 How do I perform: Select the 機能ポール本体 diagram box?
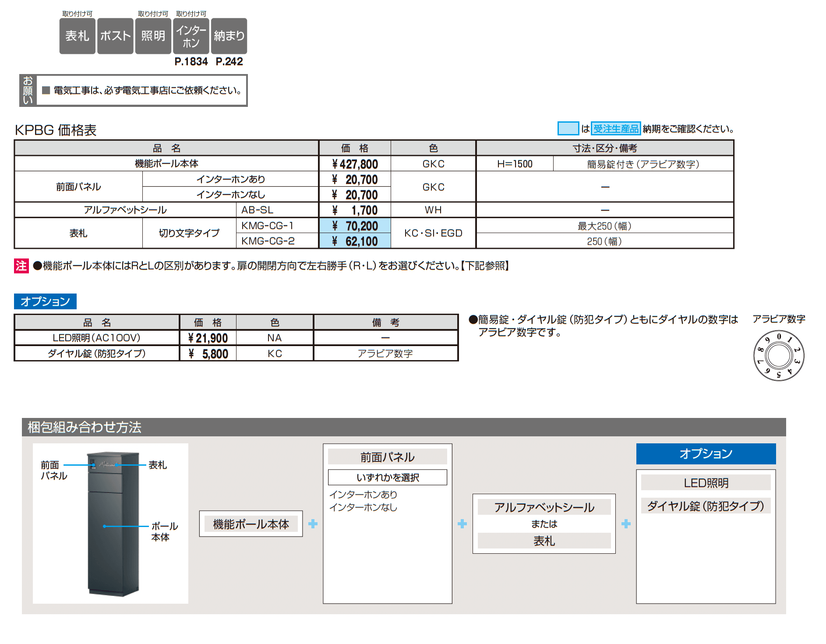click(251, 524)
